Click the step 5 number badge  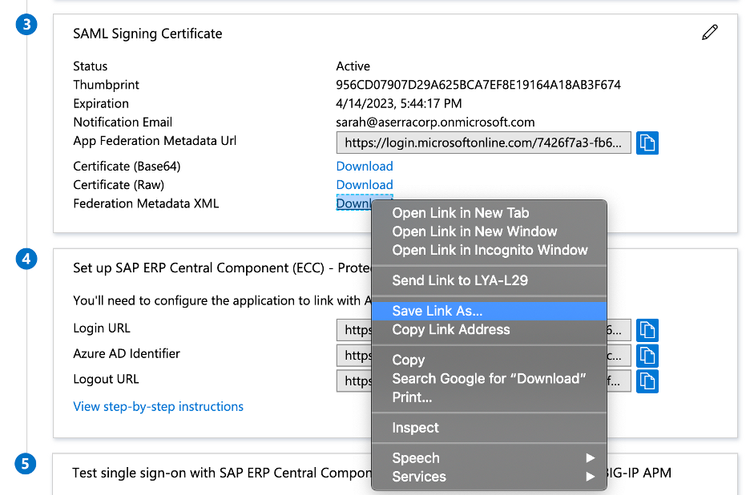27,463
